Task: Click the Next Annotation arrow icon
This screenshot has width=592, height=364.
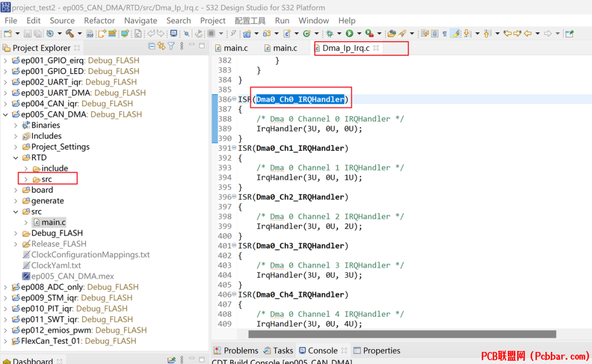Action: 468,33
